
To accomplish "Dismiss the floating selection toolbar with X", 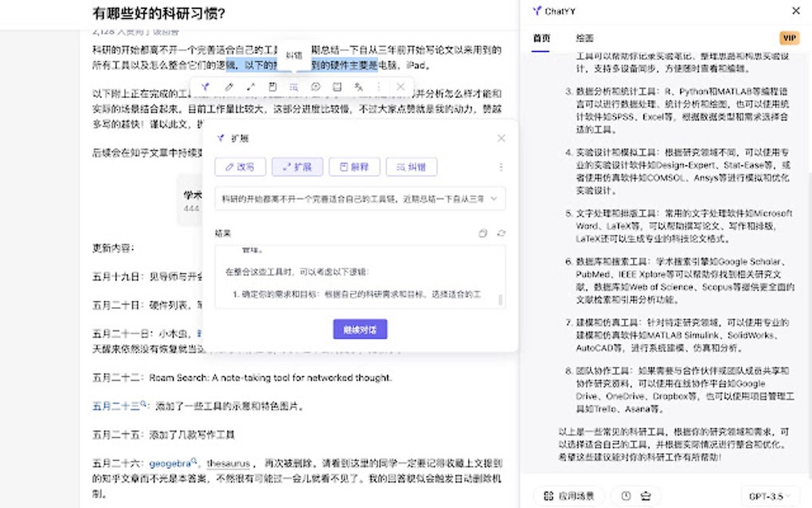I will [x=400, y=87].
